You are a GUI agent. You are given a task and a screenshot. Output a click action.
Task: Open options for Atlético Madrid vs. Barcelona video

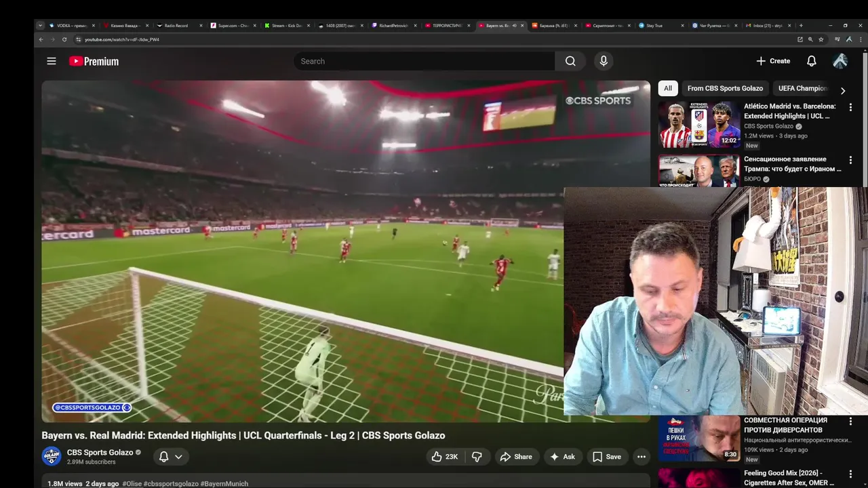(x=850, y=107)
